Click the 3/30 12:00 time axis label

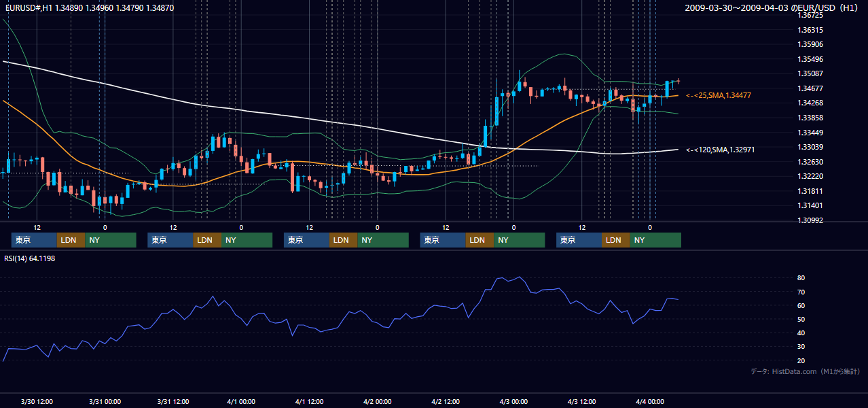(37, 401)
